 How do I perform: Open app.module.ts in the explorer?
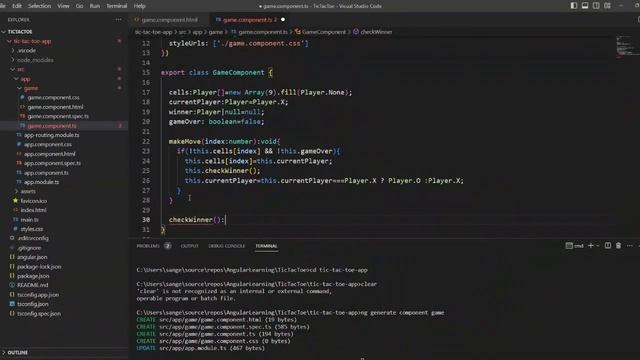click(42, 182)
